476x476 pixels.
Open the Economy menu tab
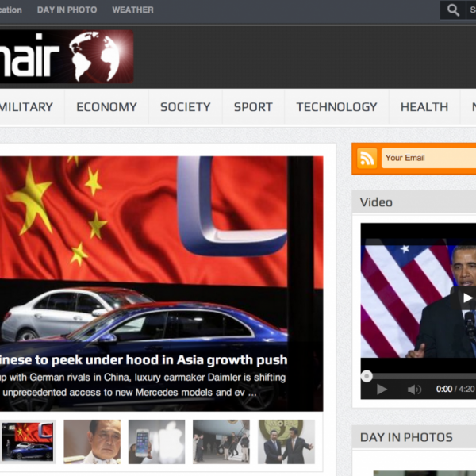coord(106,107)
